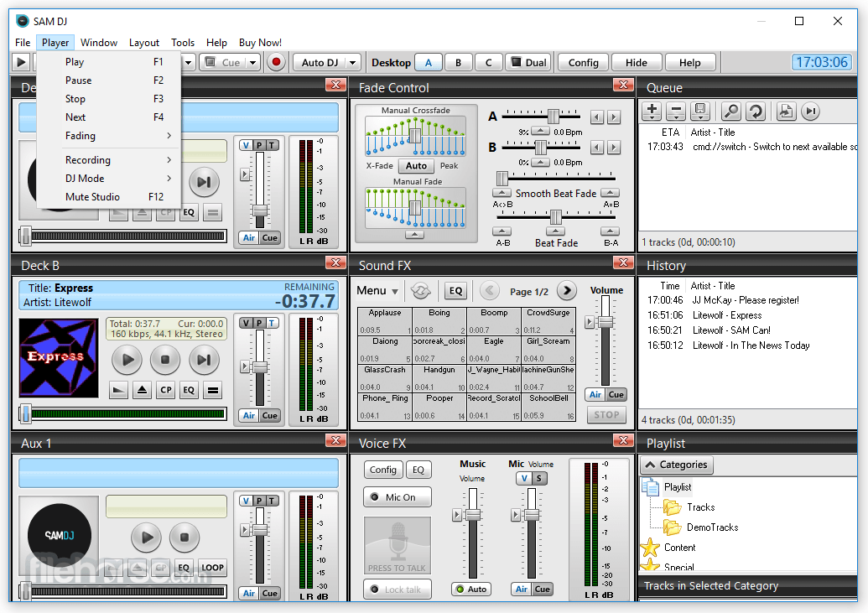868x613 pixels.
Task: Skip to next track on Deck B
Action: [x=204, y=360]
